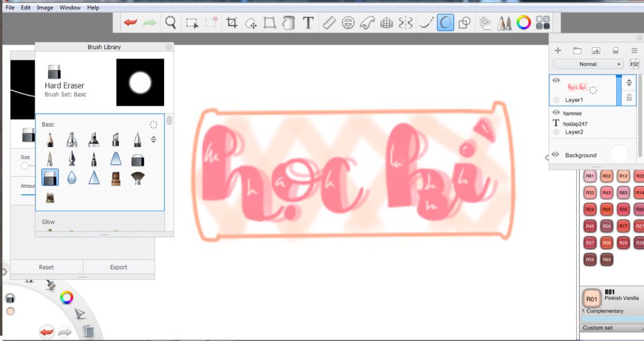The image size is (644, 341).
Task: Click selected Hard Eraser brush tile
Action: 50,177
